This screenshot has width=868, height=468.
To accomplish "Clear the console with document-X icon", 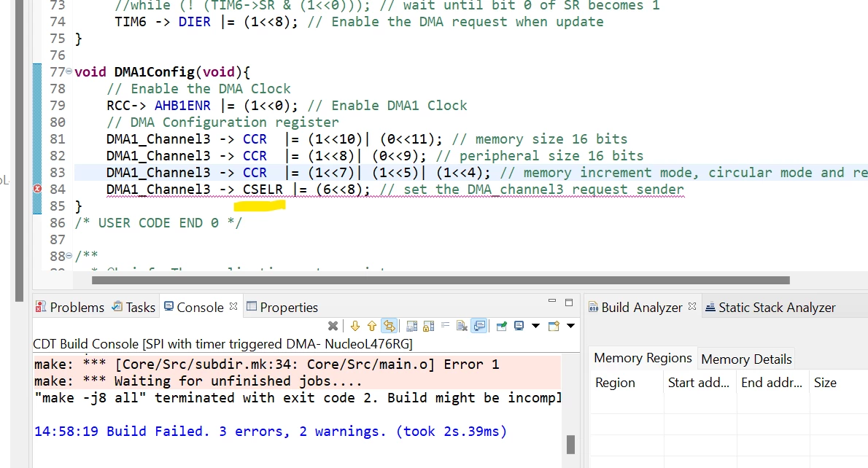I will pyautogui.click(x=462, y=326).
